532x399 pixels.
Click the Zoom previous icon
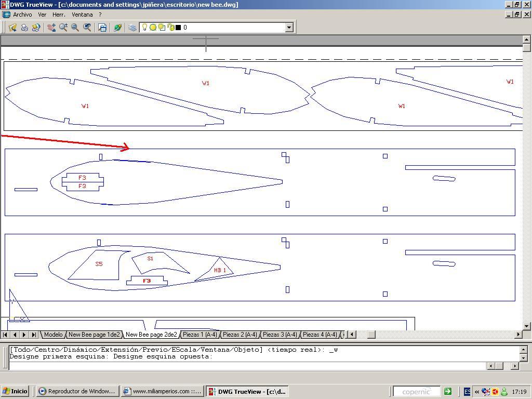tap(87, 28)
